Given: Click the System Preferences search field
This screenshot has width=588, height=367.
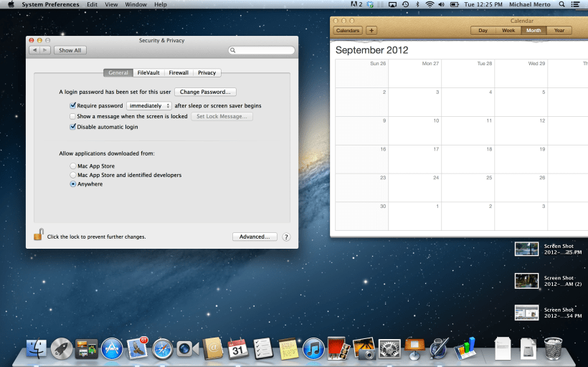Looking at the screenshot, I should (x=262, y=50).
